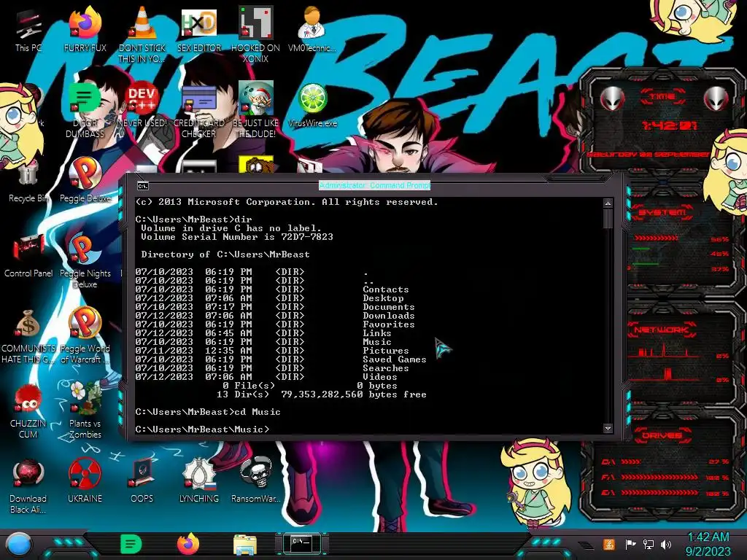Click the Pictures directory entry
The height and width of the screenshot is (560, 747).
click(x=386, y=351)
